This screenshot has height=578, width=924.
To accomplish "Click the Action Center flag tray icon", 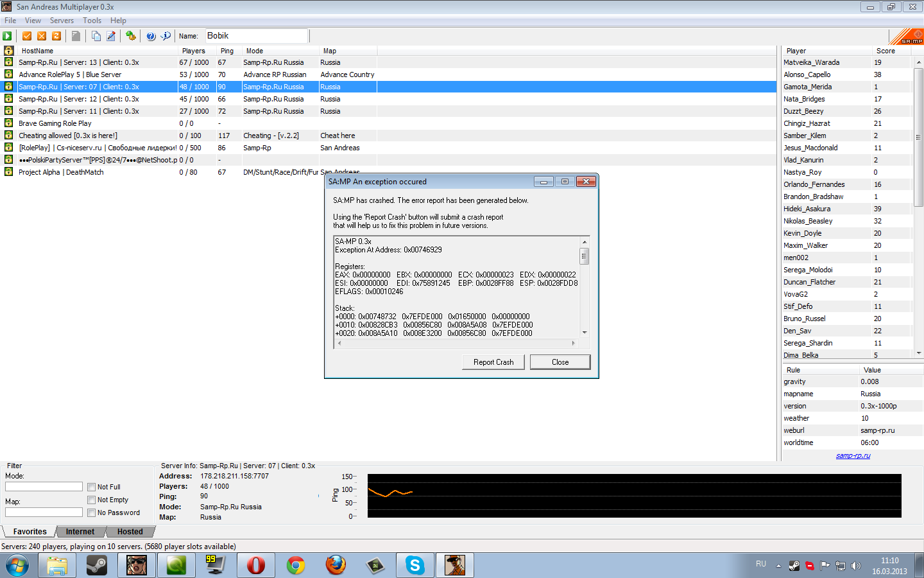I will [825, 566].
